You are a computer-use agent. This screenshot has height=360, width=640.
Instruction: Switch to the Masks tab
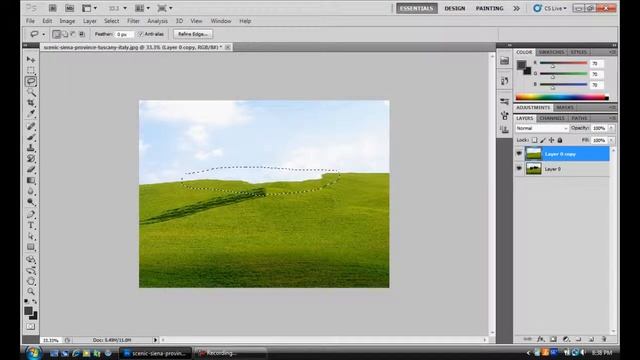coord(565,107)
